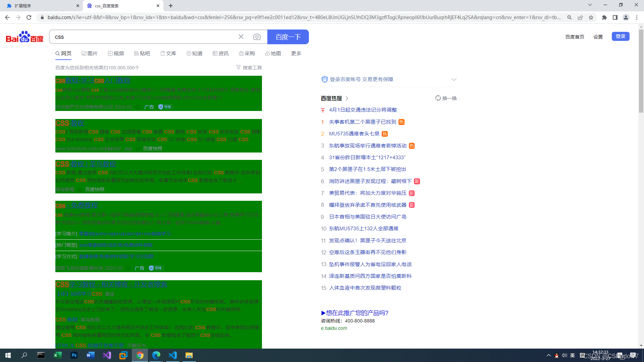Screen dimensions: 644x362
Task: Click the browser address bar URL
Action: [304, 17]
